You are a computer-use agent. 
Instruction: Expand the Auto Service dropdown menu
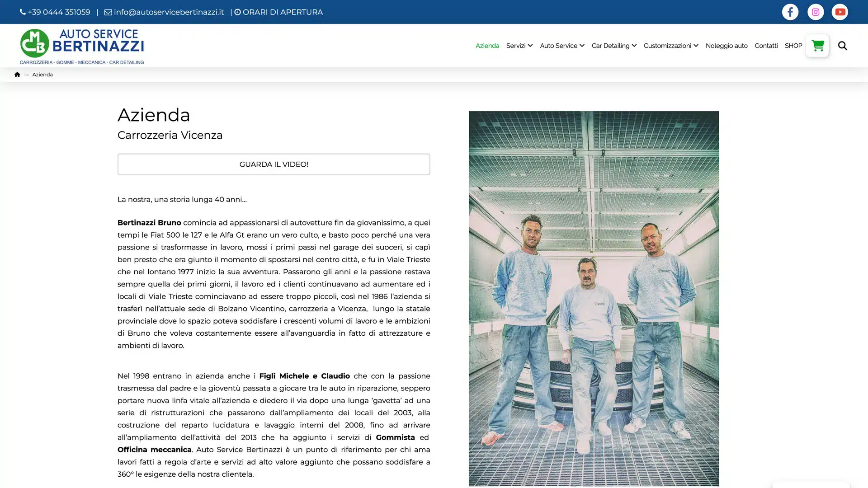pyautogui.click(x=562, y=46)
